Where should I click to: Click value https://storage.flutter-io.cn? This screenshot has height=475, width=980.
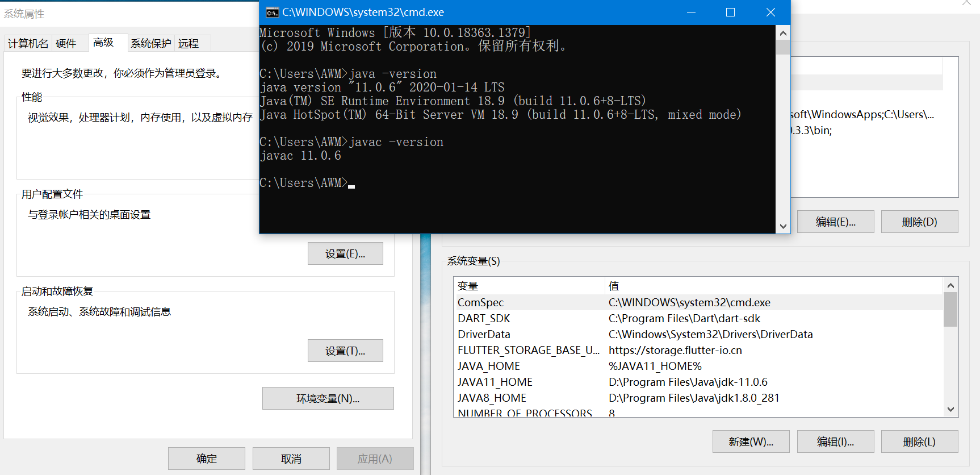(675, 350)
